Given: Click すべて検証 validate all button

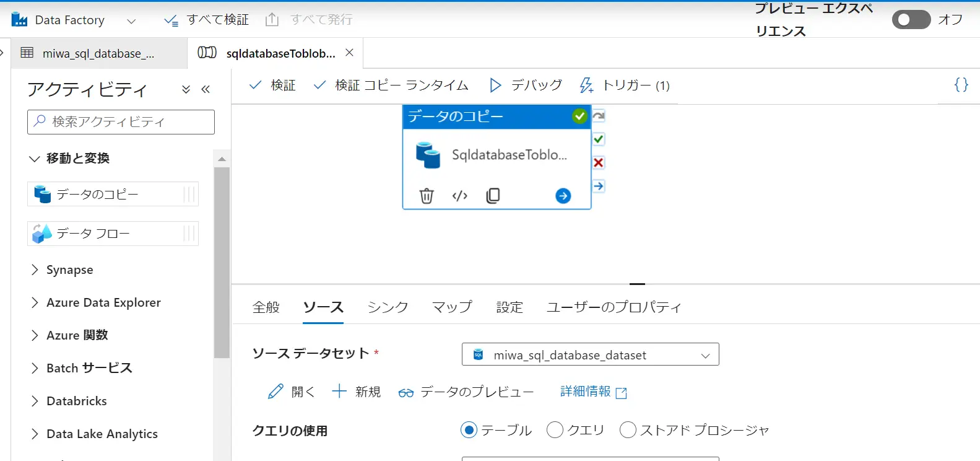Looking at the screenshot, I should point(206,20).
